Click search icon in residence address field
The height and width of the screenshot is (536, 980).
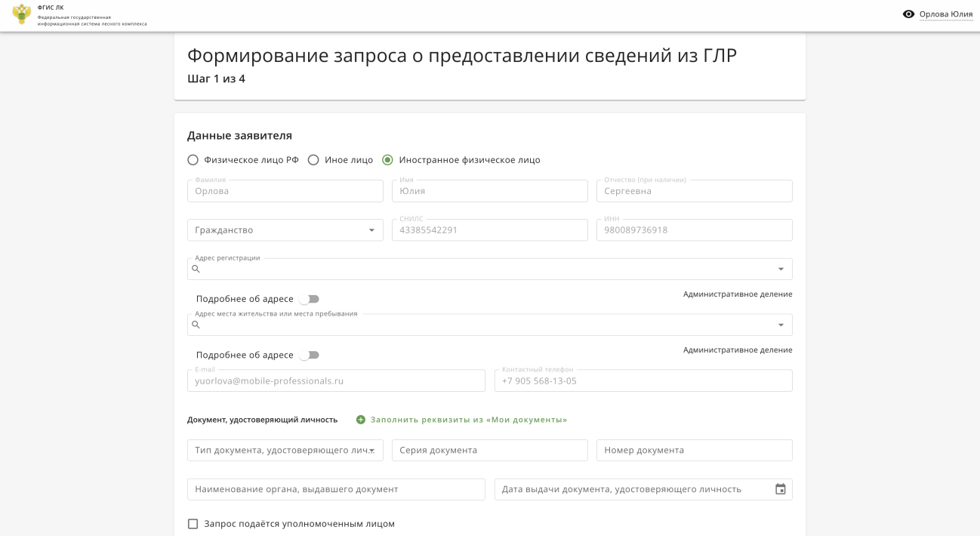coord(196,325)
